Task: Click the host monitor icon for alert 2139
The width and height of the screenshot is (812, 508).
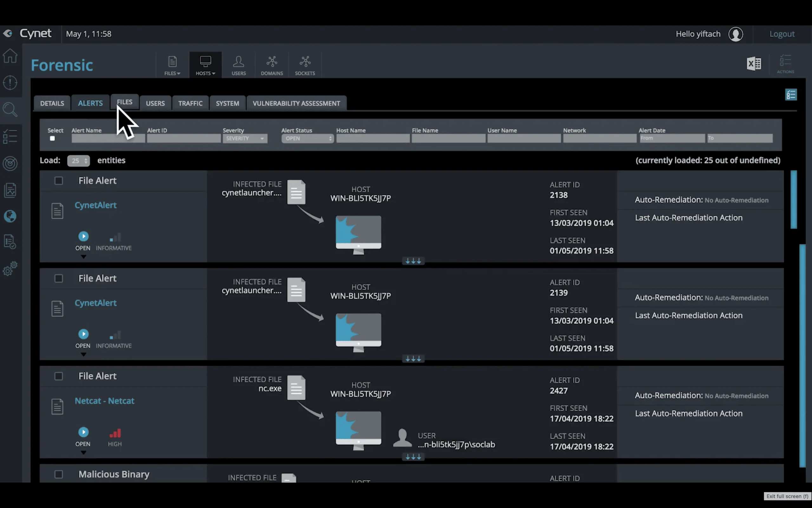Action: click(358, 333)
